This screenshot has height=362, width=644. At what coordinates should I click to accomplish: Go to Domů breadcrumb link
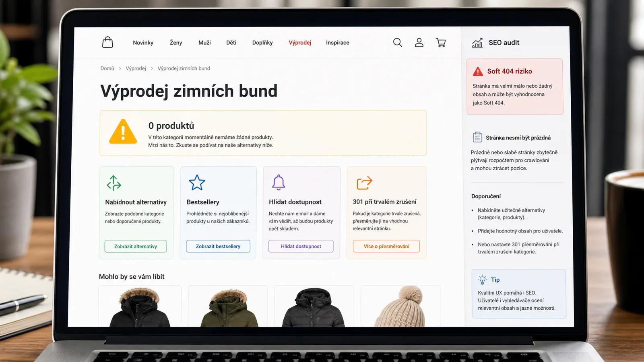107,68
